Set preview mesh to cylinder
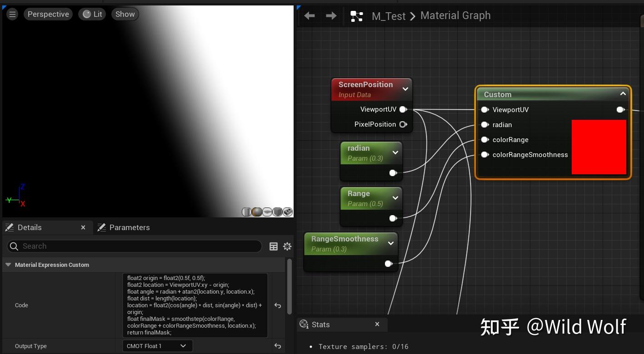Image resolution: width=644 pixels, height=354 pixels. [x=246, y=212]
